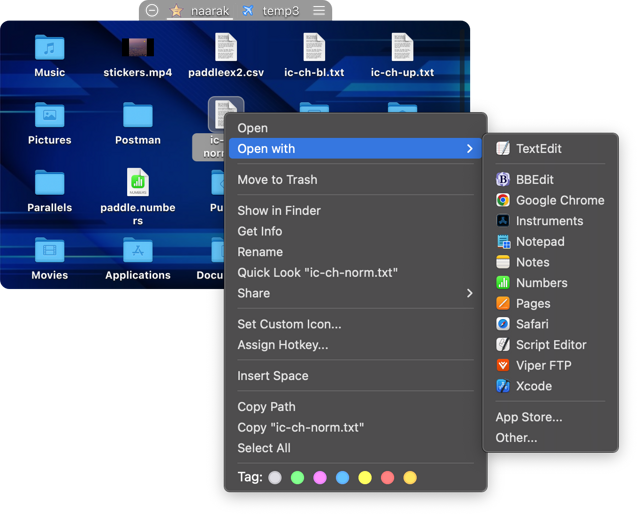The height and width of the screenshot is (517, 640).
Task: Pick Script Editor from the submenu
Action: click(x=550, y=345)
